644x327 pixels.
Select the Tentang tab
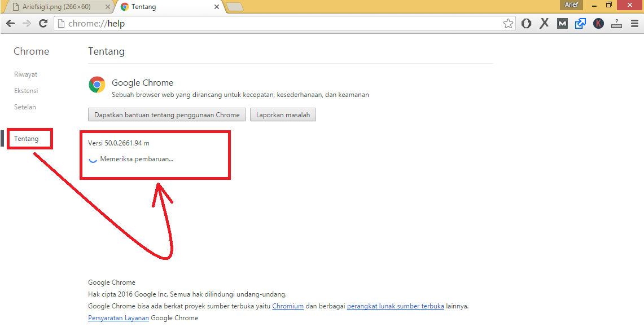[169, 7]
